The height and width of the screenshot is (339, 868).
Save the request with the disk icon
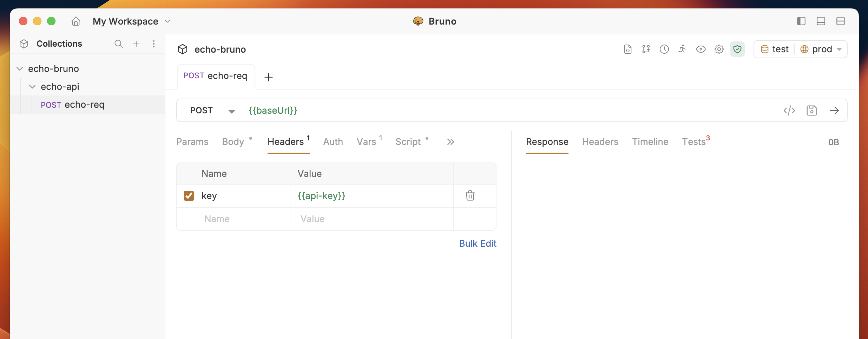coord(812,111)
